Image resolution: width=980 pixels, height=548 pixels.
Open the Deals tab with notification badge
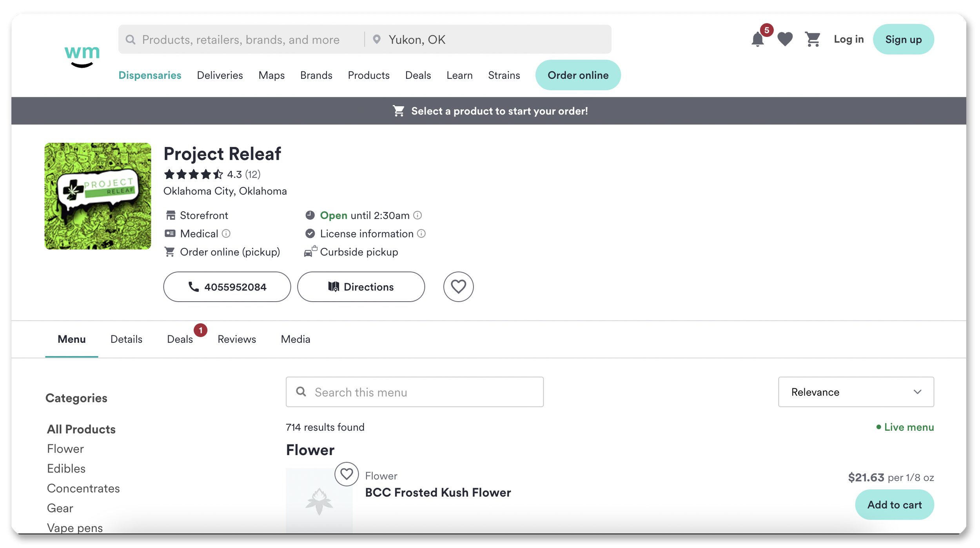tap(180, 339)
